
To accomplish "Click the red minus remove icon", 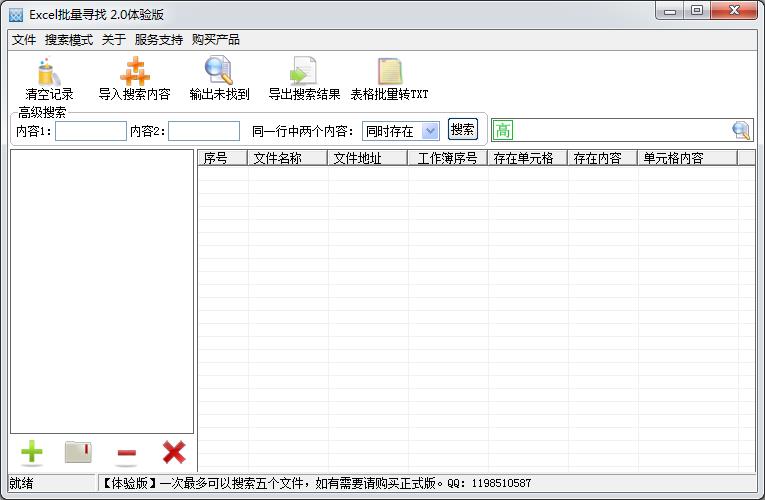I will point(126,454).
